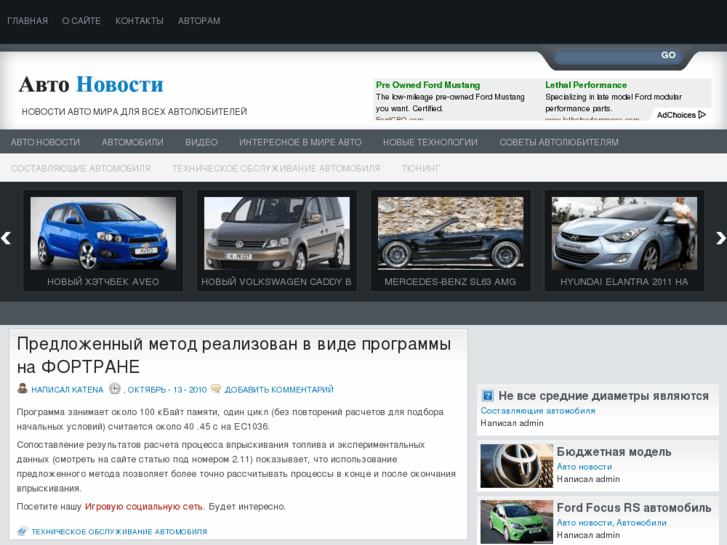Open the Новый Volkswagen Caddy caption link
727x545 pixels.
click(x=276, y=282)
